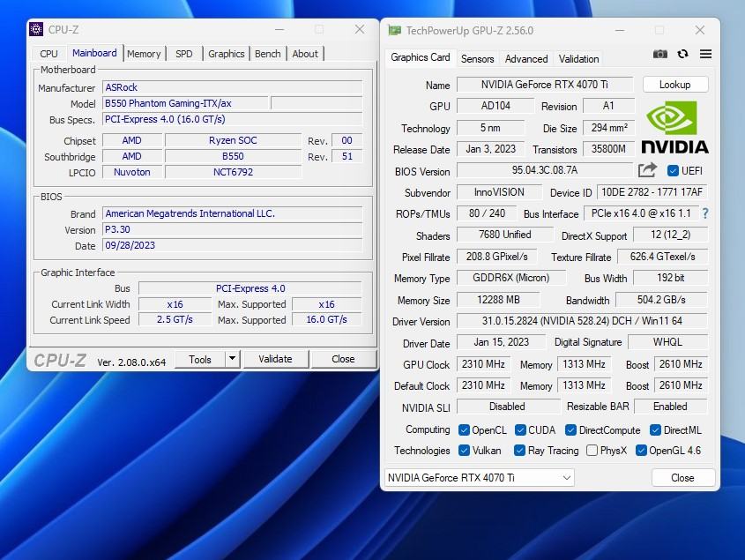Switch to the Sensors tab

pos(478,59)
